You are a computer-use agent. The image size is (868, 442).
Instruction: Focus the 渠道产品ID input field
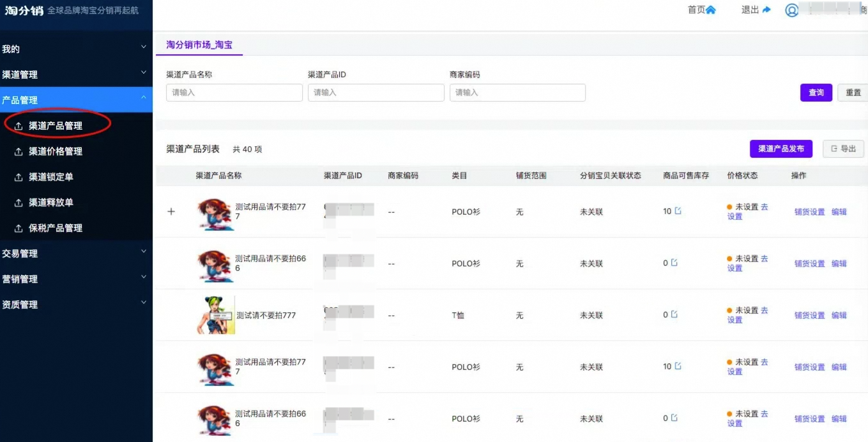(x=376, y=93)
